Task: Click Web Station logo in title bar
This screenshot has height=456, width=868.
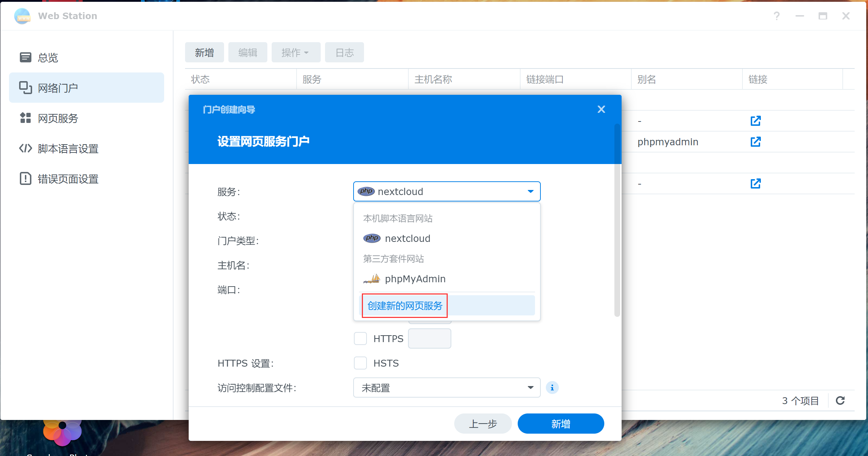Action: 22,16
